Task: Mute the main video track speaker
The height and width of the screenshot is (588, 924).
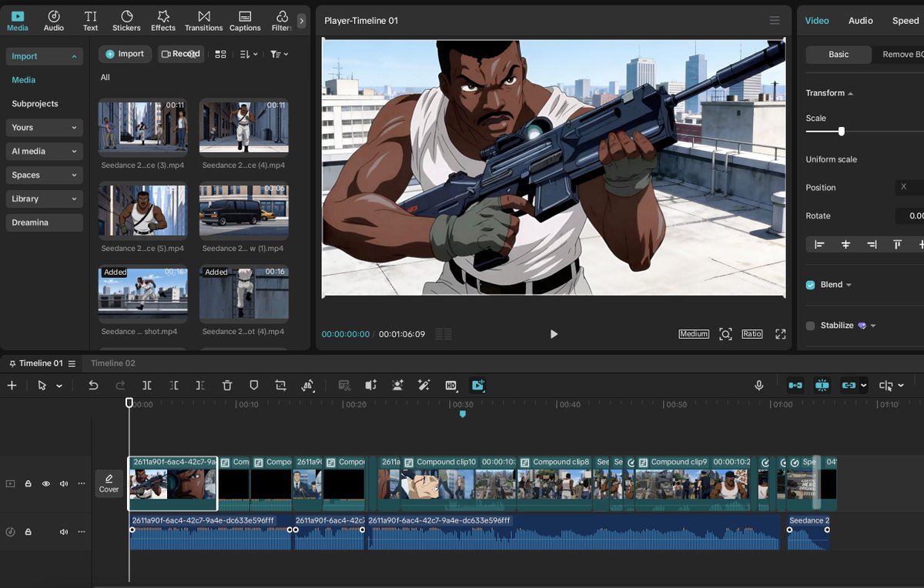Action: pyautogui.click(x=64, y=484)
